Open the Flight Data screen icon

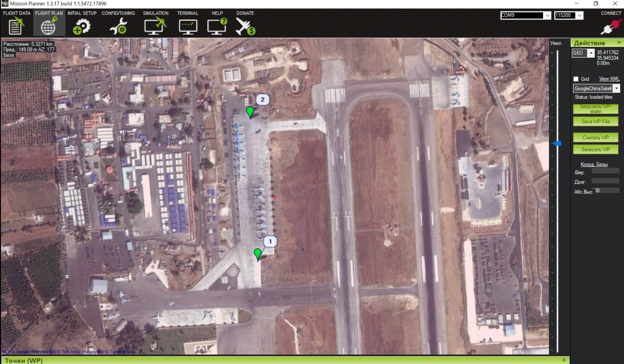(16, 26)
